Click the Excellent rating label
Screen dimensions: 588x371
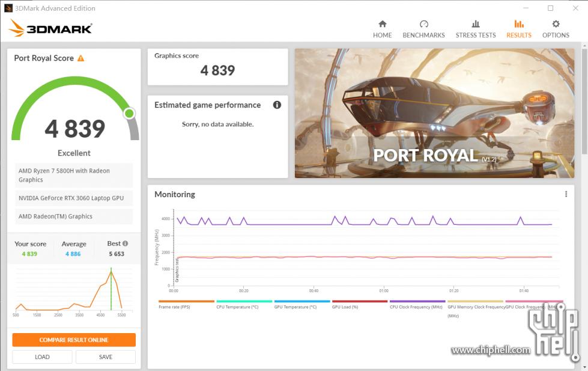[x=74, y=153]
